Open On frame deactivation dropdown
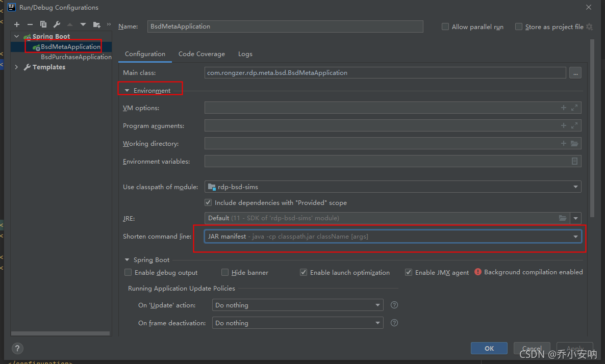 click(x=297, y=323)
